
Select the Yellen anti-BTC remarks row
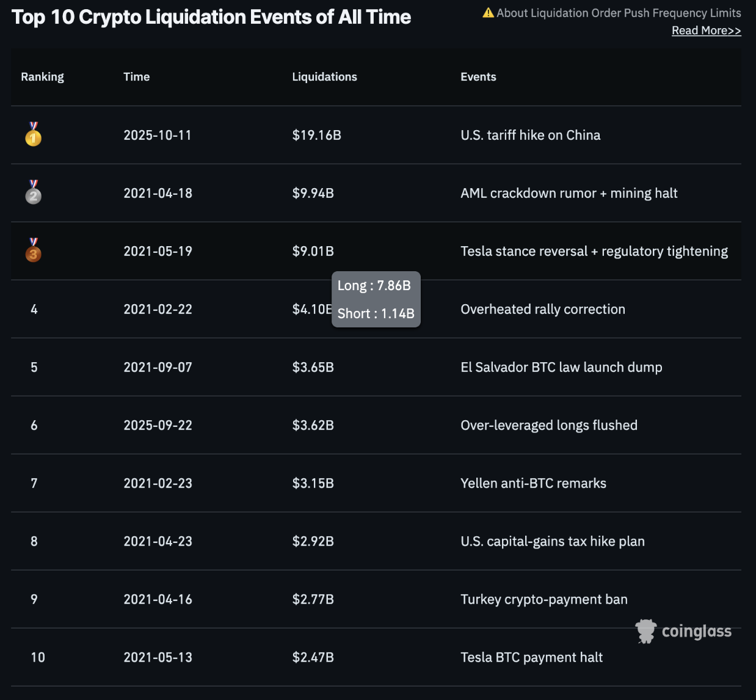[x=532, y=483]
